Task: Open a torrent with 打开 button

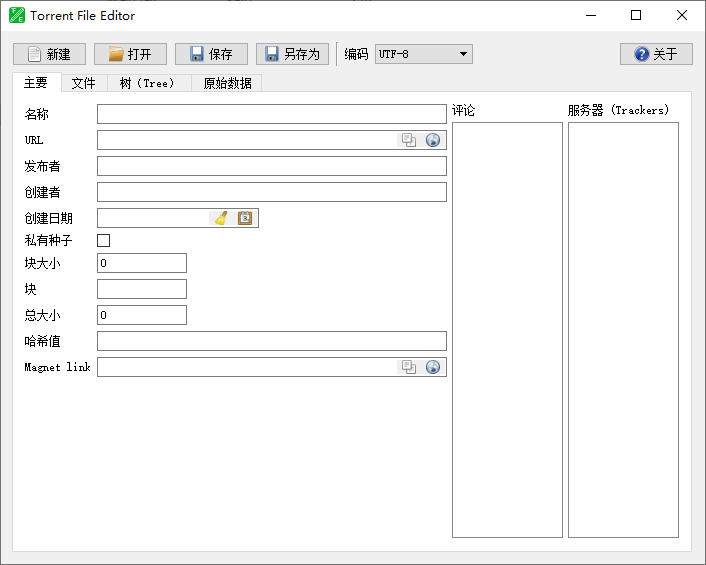Action: (130, 54)
